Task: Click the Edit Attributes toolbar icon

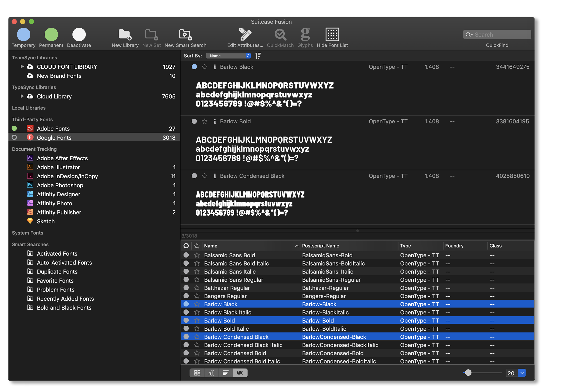Action: click(245, 34)
